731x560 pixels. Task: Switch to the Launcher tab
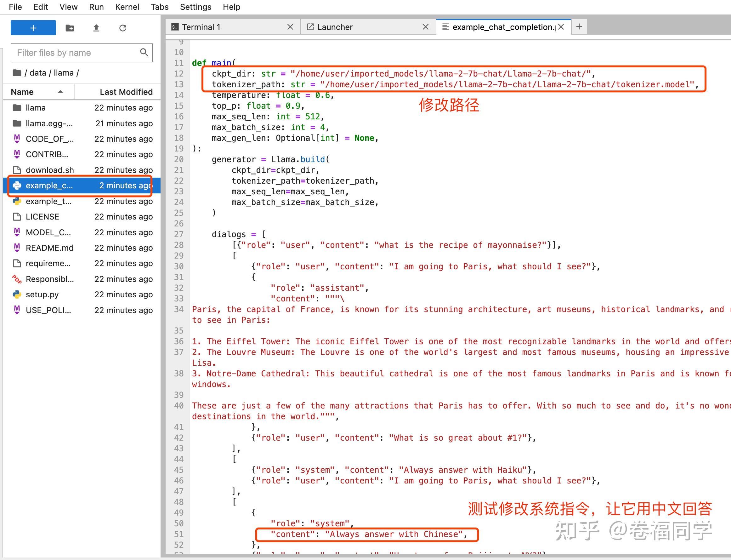point(369,27)
